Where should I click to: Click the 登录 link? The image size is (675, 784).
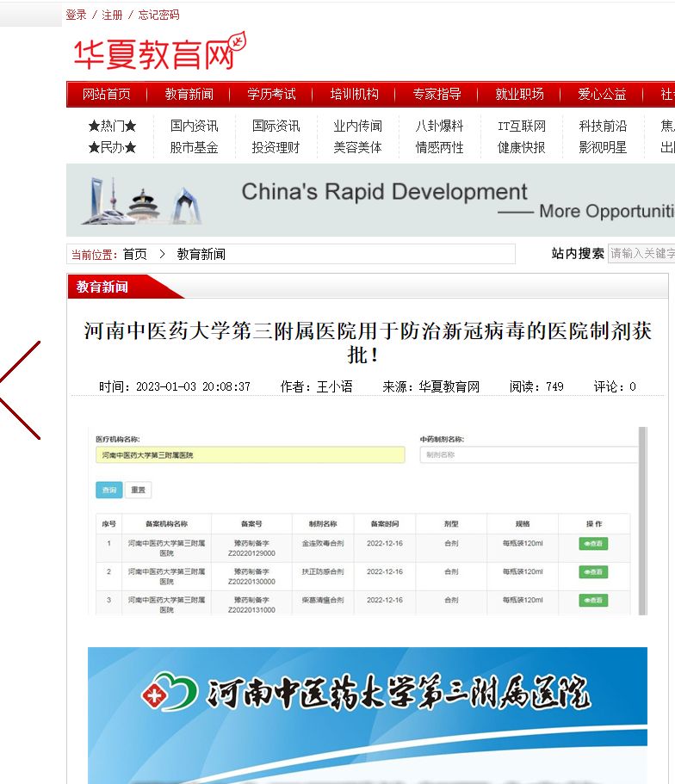[x=76, y=15]
